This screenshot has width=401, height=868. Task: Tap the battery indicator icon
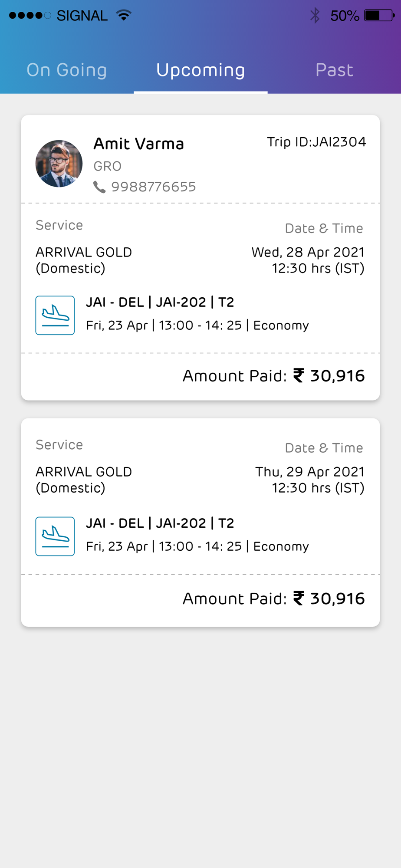379,16
